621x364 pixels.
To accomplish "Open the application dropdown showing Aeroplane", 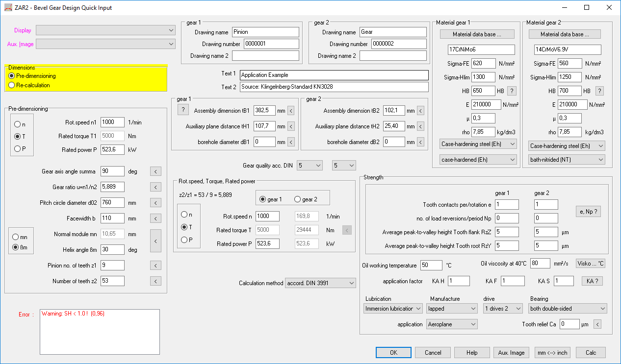I will (x=451, y=324).
